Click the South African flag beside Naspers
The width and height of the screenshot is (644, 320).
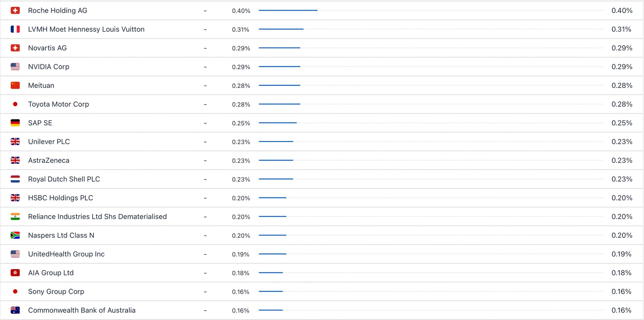click(x=15, y=235)
